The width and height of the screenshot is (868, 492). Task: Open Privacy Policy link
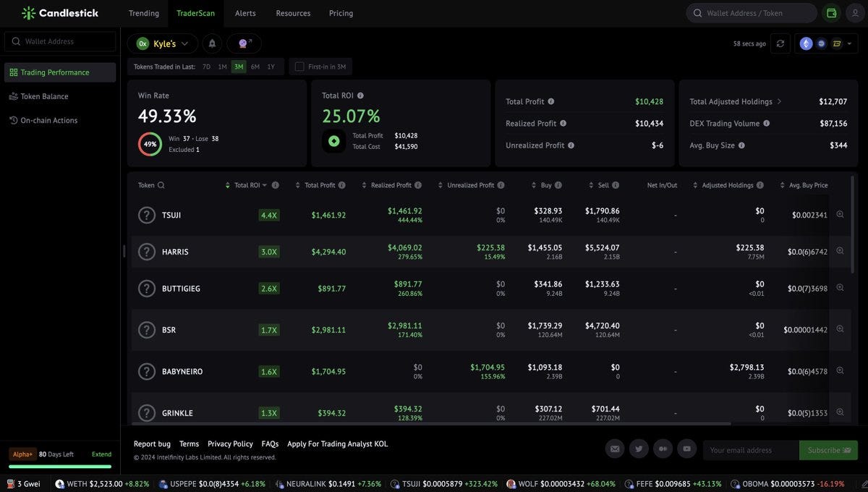230,444
